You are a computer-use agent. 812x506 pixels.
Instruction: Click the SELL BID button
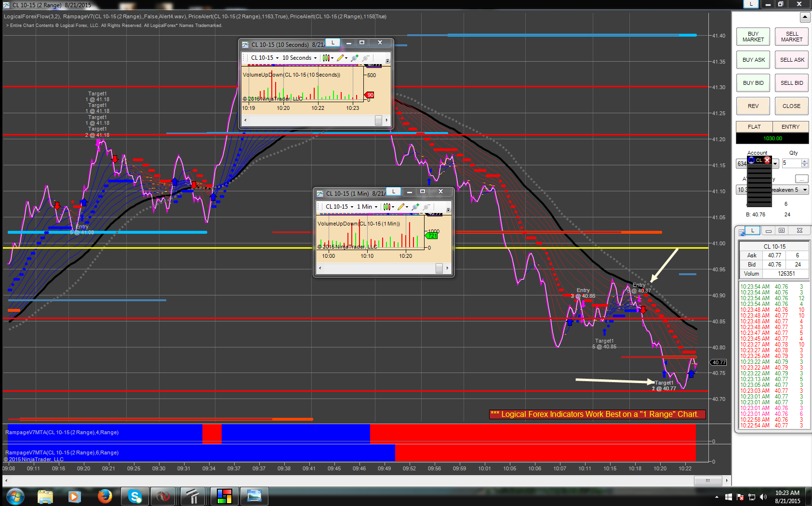[x=792, y=83]
